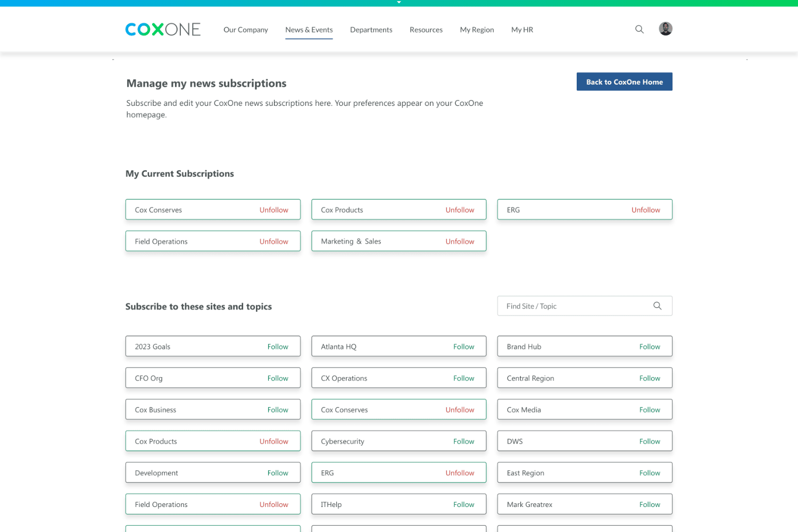Unfollow Cox Conserves in current subscriptions
Image resolution: width=798 pixels, height=532 pixels.
(x=274, y=210)
